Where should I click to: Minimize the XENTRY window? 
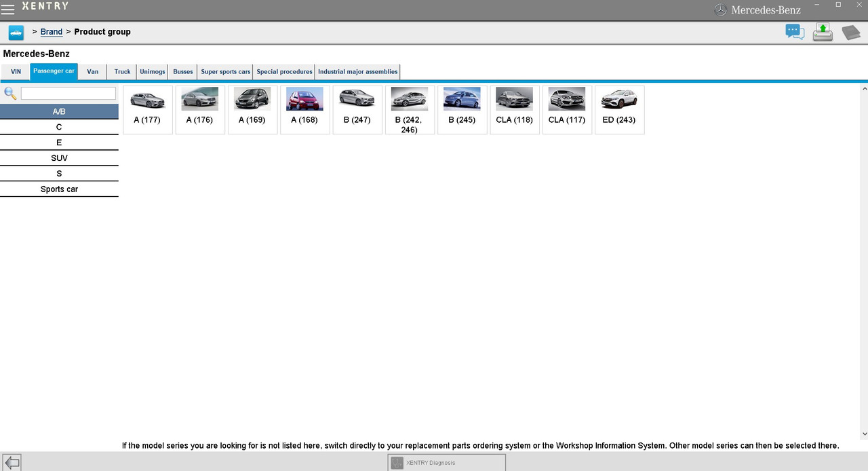click(816, 5)
